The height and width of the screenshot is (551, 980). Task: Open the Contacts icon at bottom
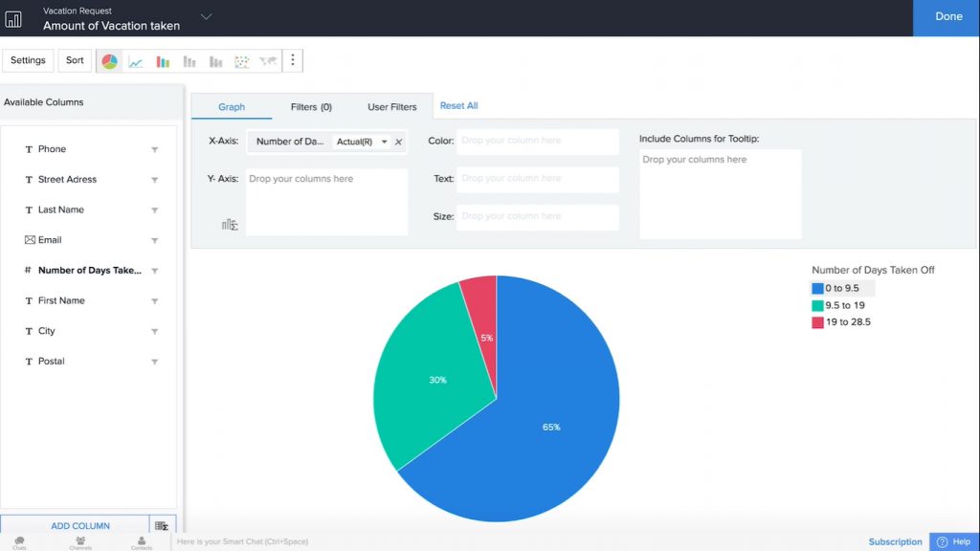tap(142, 540)
